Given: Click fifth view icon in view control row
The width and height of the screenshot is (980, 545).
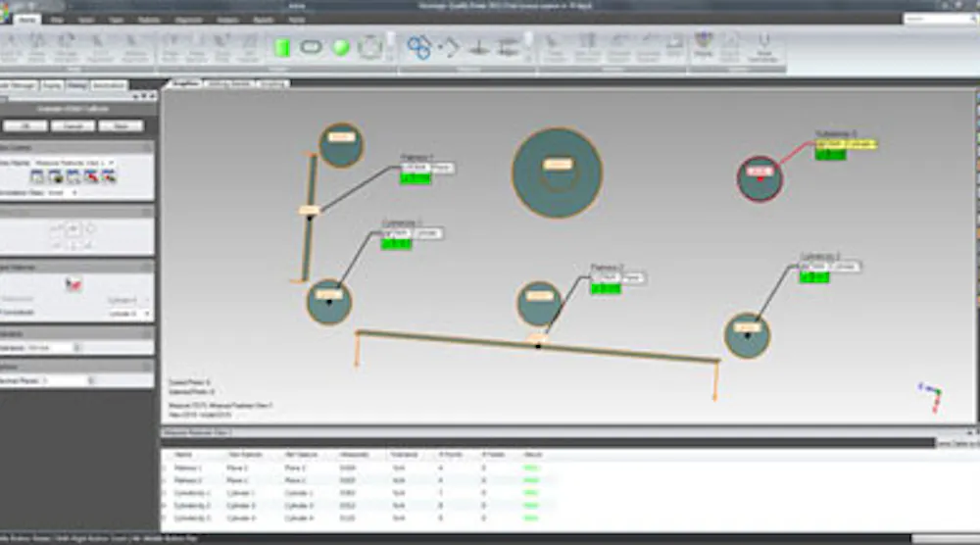Looking at the screenshot, I should (x=109, y=176).
